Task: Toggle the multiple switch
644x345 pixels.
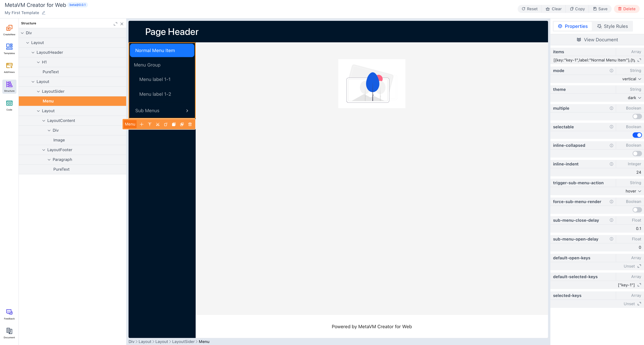Action: point(637,116)
